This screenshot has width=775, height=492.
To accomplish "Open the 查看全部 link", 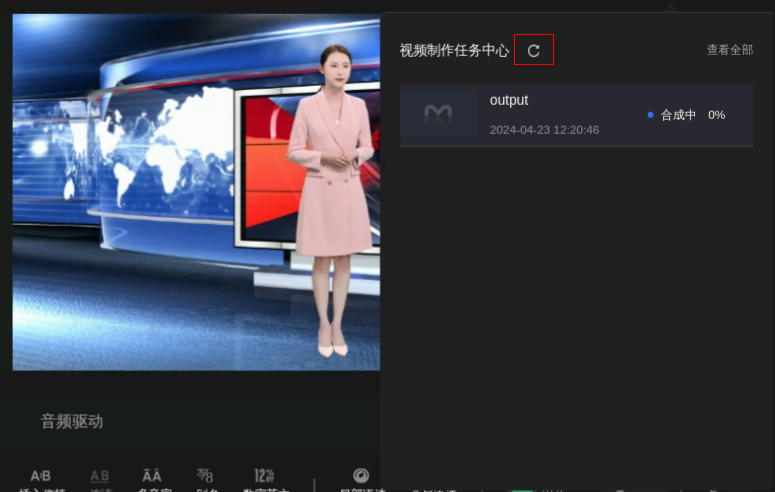I will pos(729,50).
